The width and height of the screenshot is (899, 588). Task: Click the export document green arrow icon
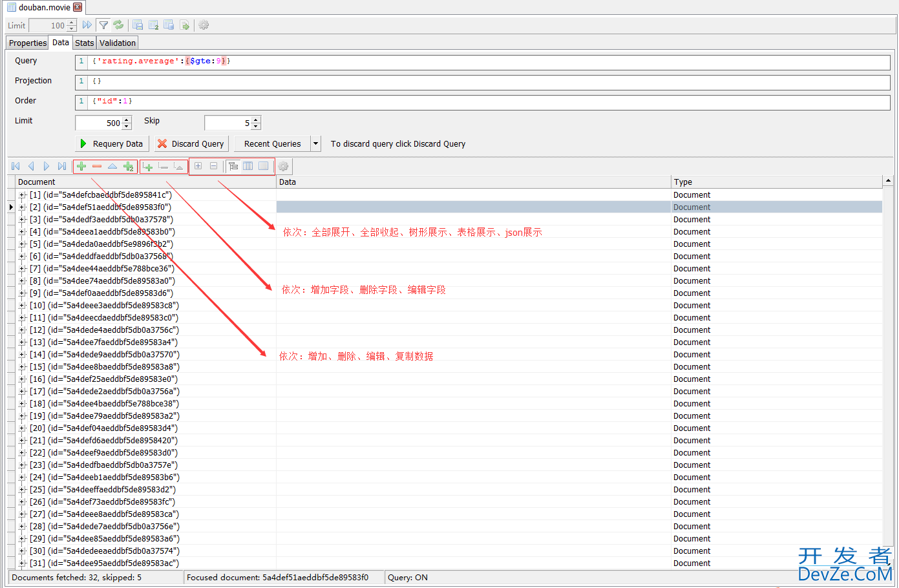[185, 25]
